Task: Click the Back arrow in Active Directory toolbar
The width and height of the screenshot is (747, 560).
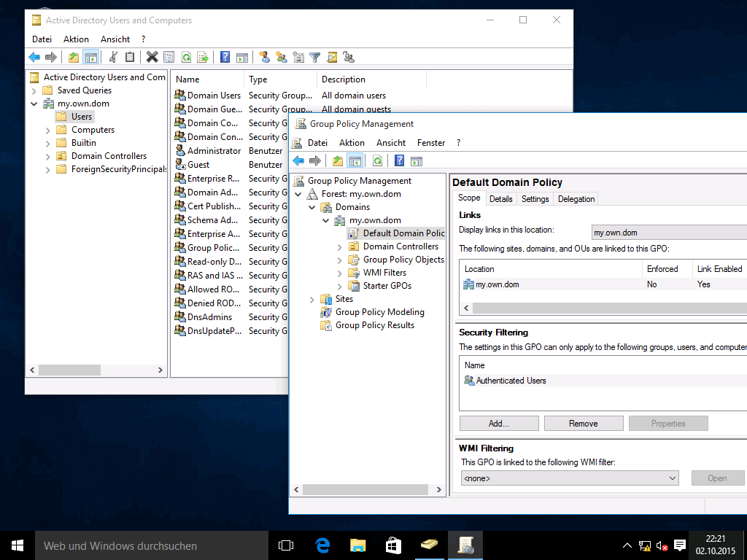Action: [34, 58]
